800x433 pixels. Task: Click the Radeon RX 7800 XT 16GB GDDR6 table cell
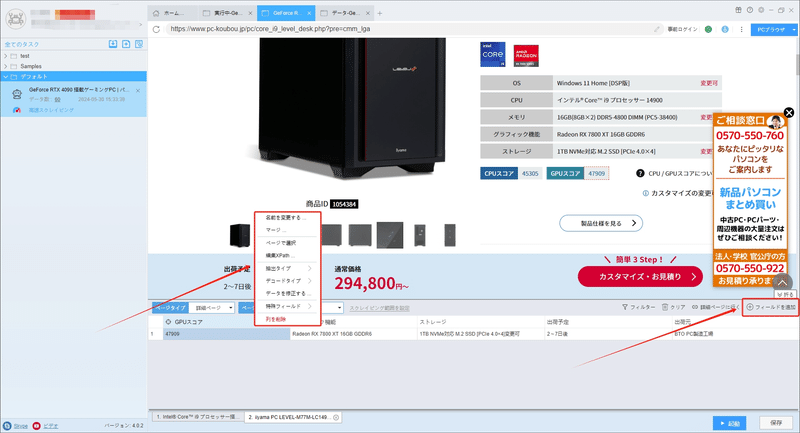(x=353, y=334)
